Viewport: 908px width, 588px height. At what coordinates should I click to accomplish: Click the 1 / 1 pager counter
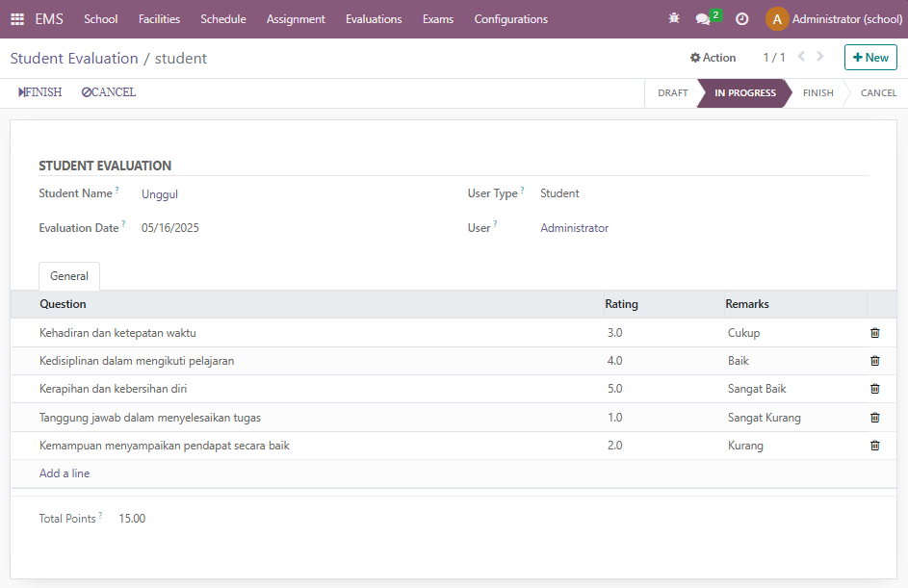[x=773, y=58]
